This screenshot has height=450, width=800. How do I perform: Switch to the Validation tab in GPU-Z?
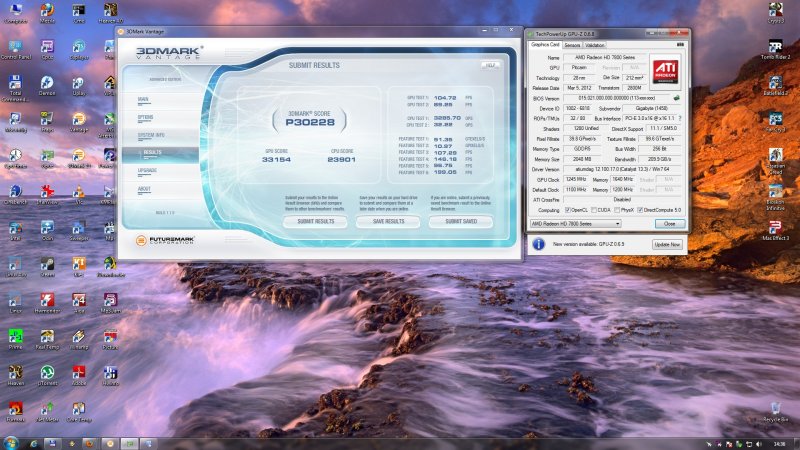[594, 45]
